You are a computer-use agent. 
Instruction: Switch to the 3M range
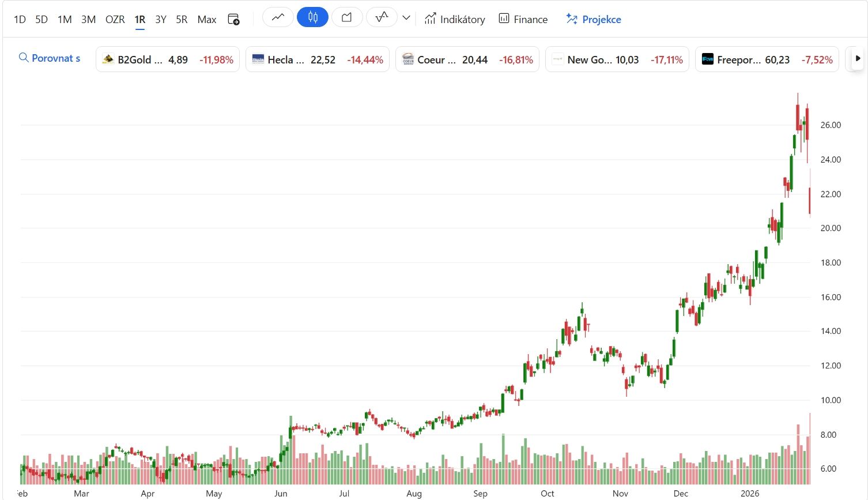(x=88, y=19)
